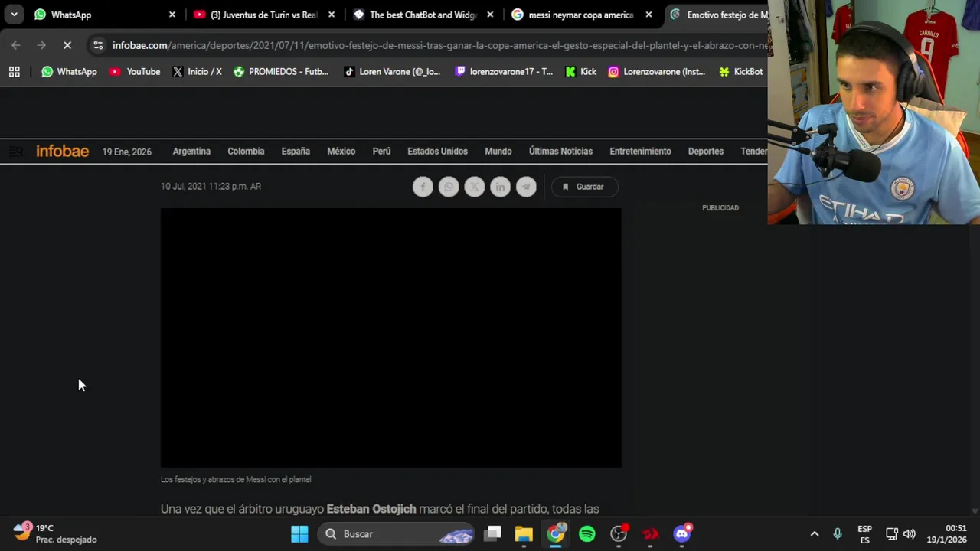Open Google Chrome from the taskbar

(556, 533)
